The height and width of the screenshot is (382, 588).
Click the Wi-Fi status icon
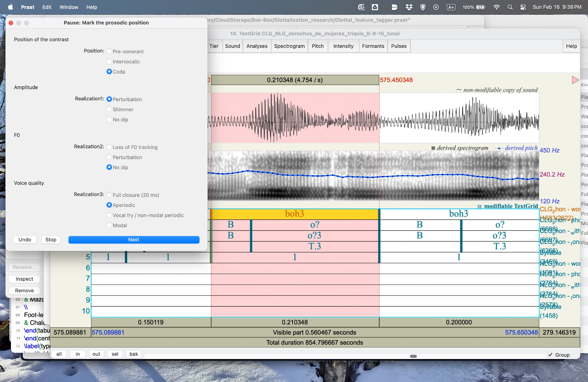pos(496,7)
